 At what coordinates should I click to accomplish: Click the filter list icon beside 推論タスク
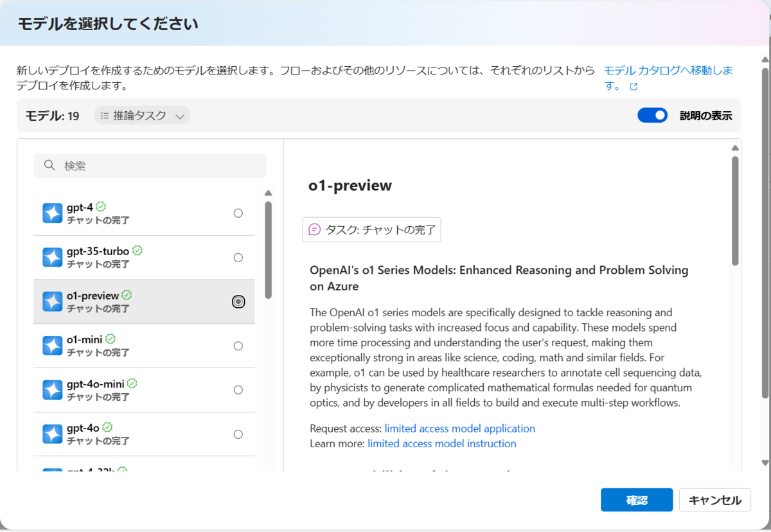pyautogui.click(x=105, y=116)
